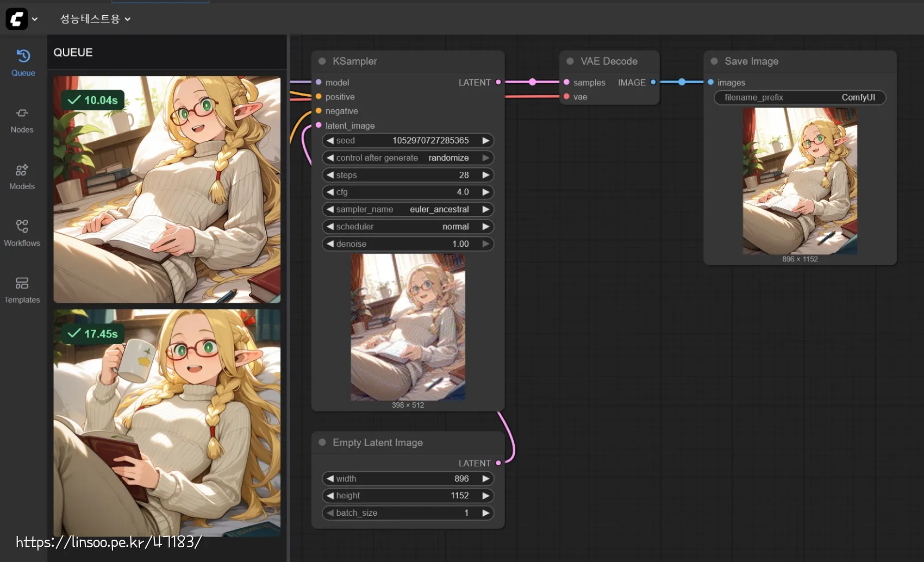Switch control after generate to previous option
Screen dimensions: 924x562
click(x=330, y=158)
